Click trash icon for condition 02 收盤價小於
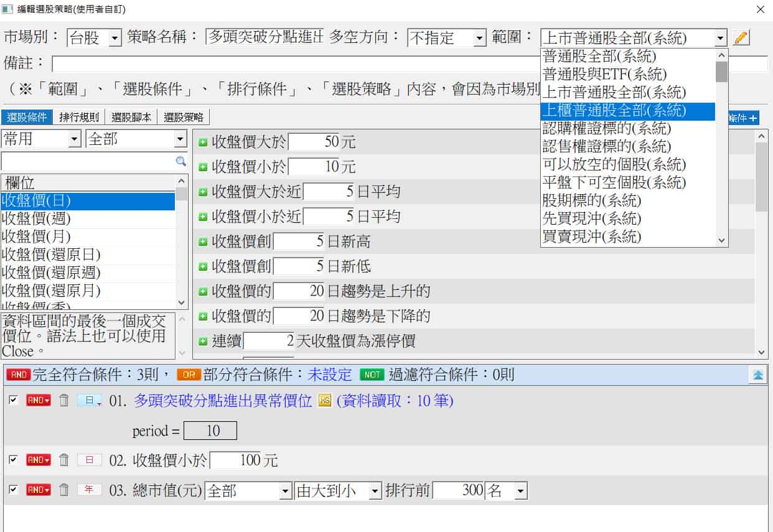This screenshot has width=773, height=532. click(x=63, y=460)
